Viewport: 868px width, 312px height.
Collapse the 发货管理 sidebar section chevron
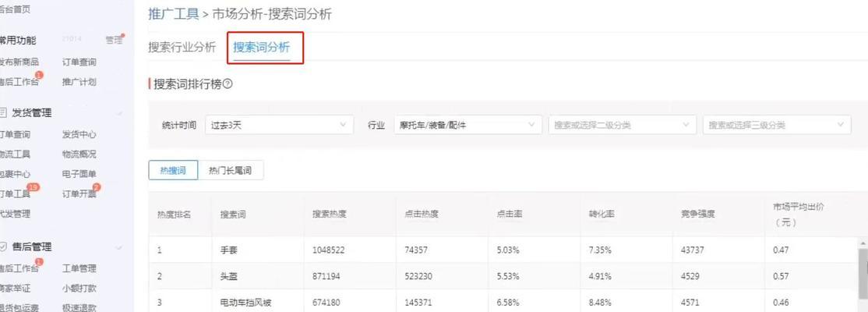click(x=119, y=113)
